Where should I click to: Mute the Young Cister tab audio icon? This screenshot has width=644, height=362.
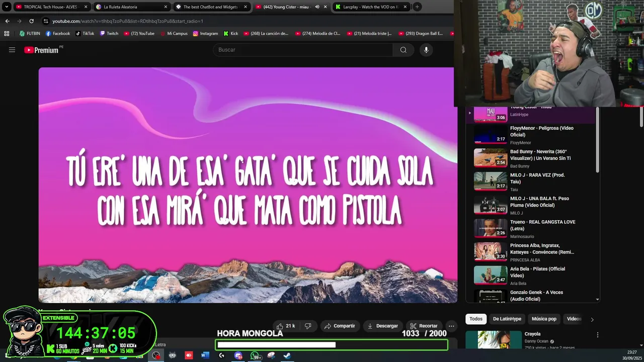coord(317,7)
